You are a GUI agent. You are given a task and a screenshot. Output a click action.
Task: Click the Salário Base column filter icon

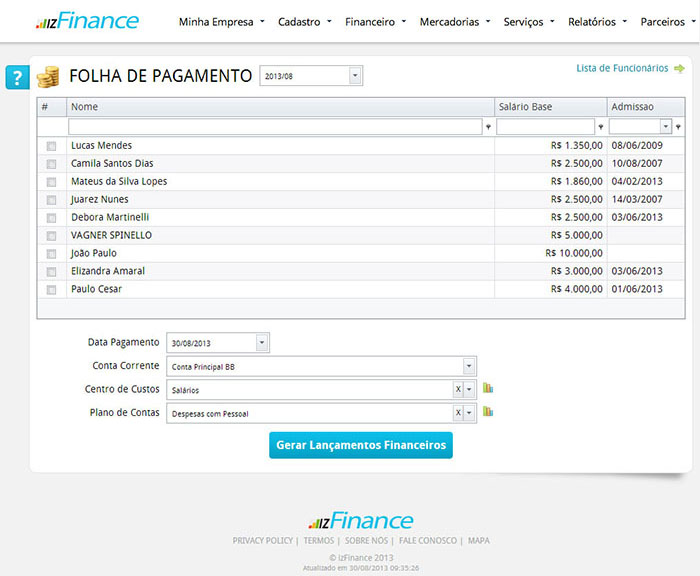click(600, 127)
